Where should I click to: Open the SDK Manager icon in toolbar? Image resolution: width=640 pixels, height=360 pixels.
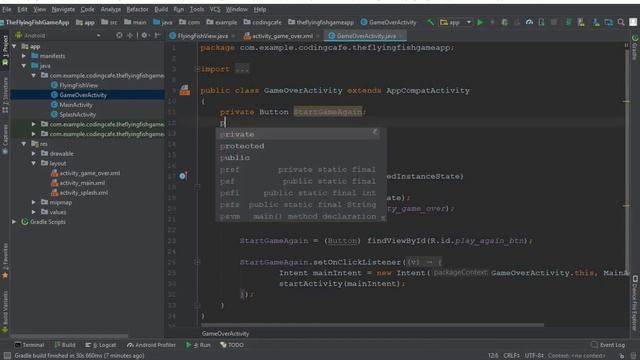[596, 22]
